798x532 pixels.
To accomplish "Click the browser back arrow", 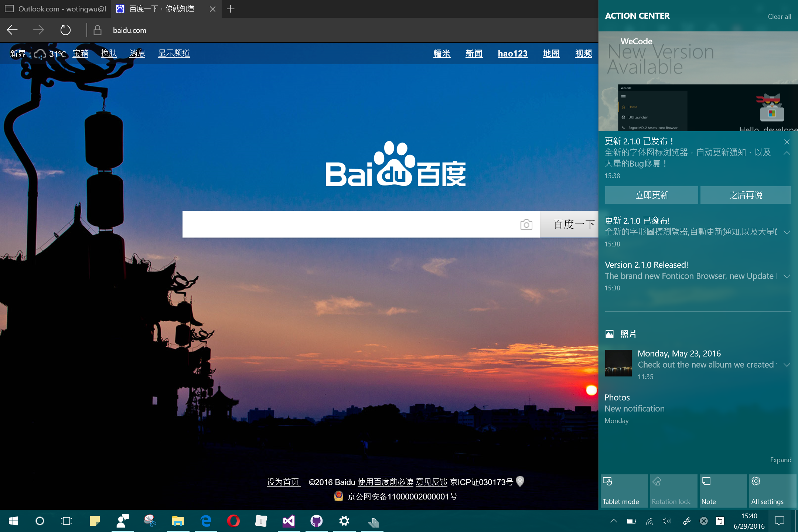I will point(12,30).
